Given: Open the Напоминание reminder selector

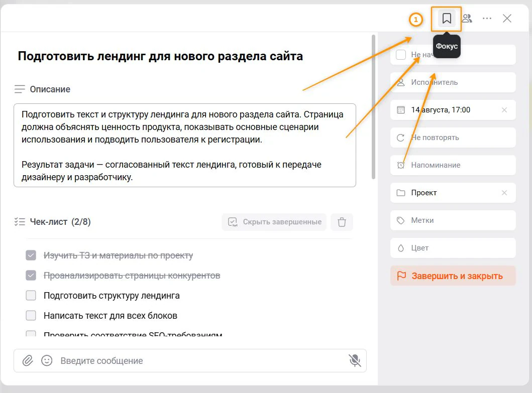Looking at the screenshot, I should point(453,165).
